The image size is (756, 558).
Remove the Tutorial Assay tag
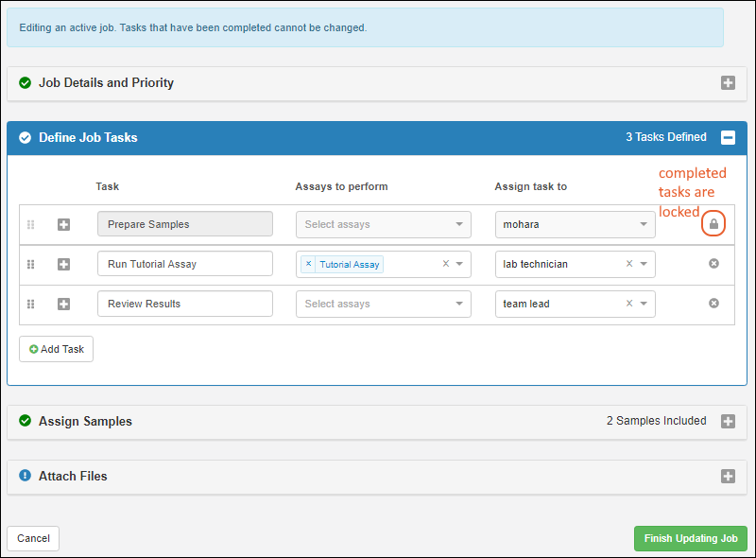308,264
